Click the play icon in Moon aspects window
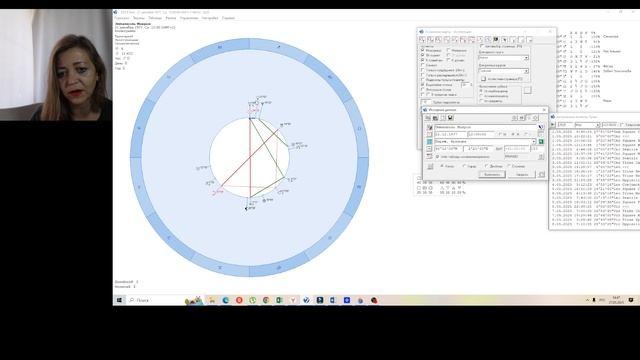The height and width of the screenshot is (360, 640). click(553, 124)
